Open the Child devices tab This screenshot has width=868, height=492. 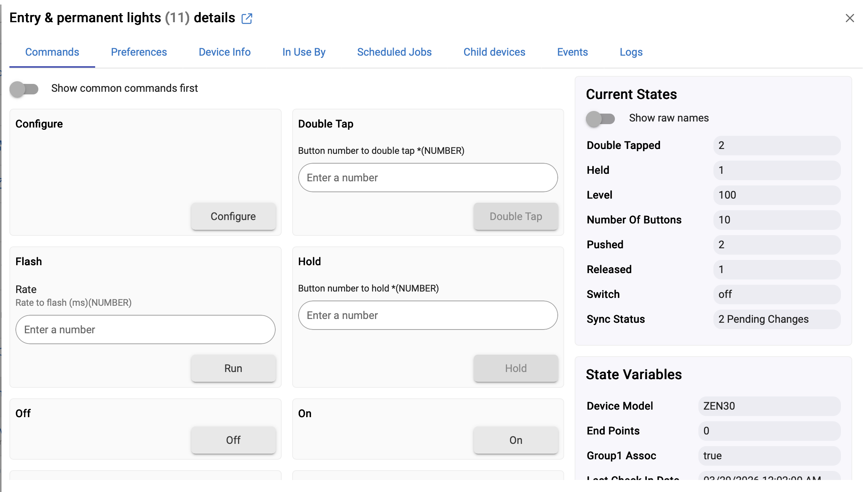click(494, 52)
